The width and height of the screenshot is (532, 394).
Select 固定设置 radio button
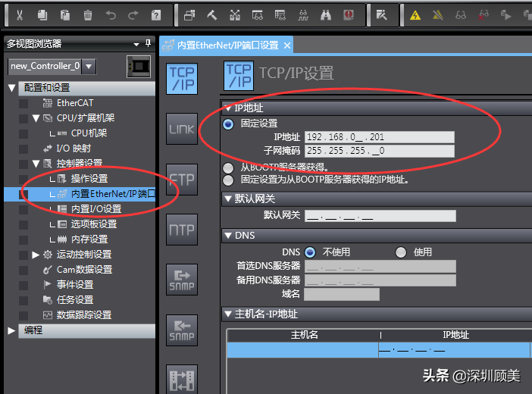(228, 124)
